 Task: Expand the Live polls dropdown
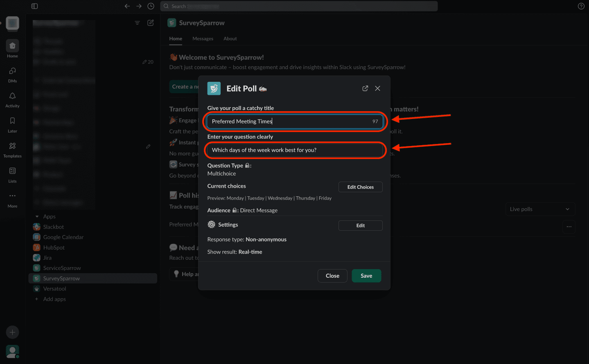coord(540,209)
